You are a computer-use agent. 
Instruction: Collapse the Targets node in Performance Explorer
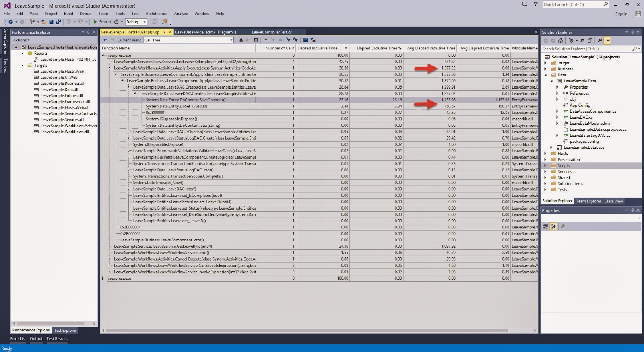point(22,65)
